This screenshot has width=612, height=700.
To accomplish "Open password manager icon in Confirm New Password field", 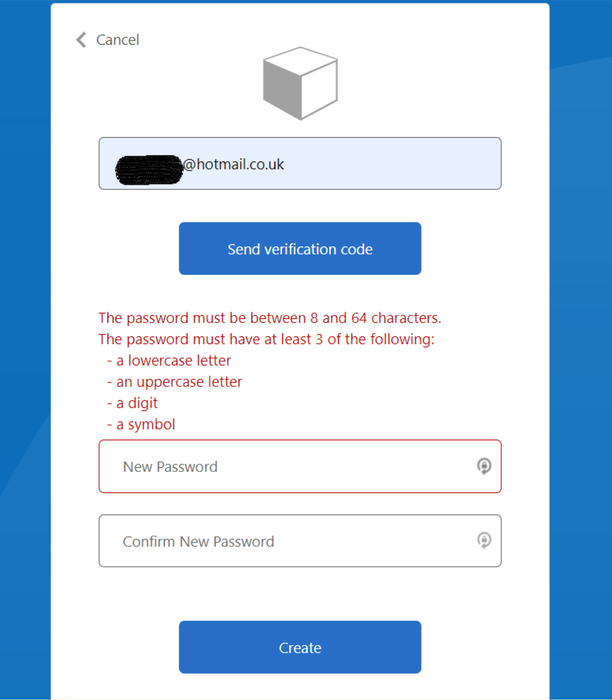I will [x=484, y=540].
